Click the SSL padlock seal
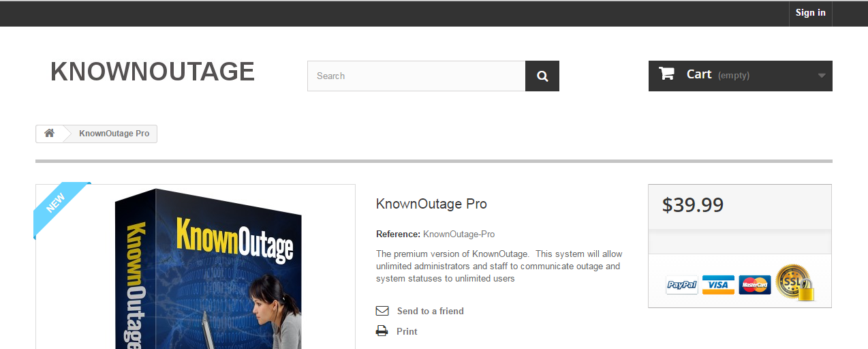 pyautogui.click(x=794, y=283)
